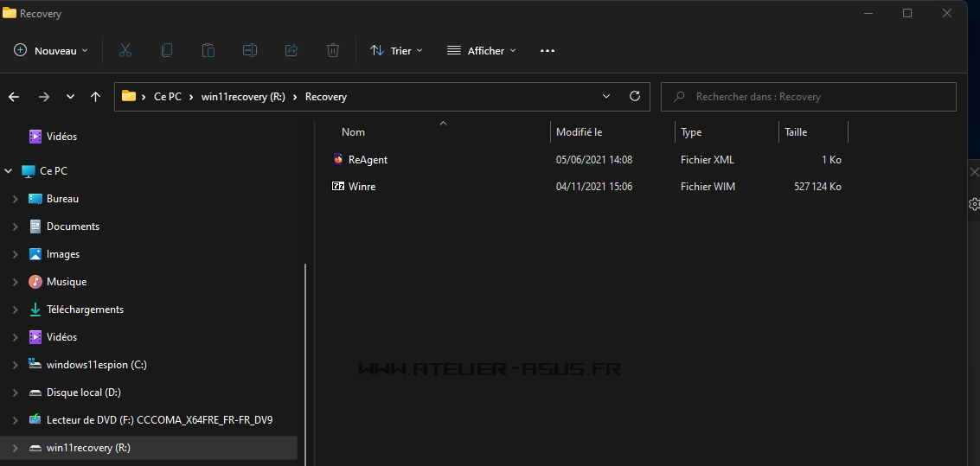Click the Cut scissors icon
The image size is (980, 466).
pyautogui.click(x=125, y=51)
